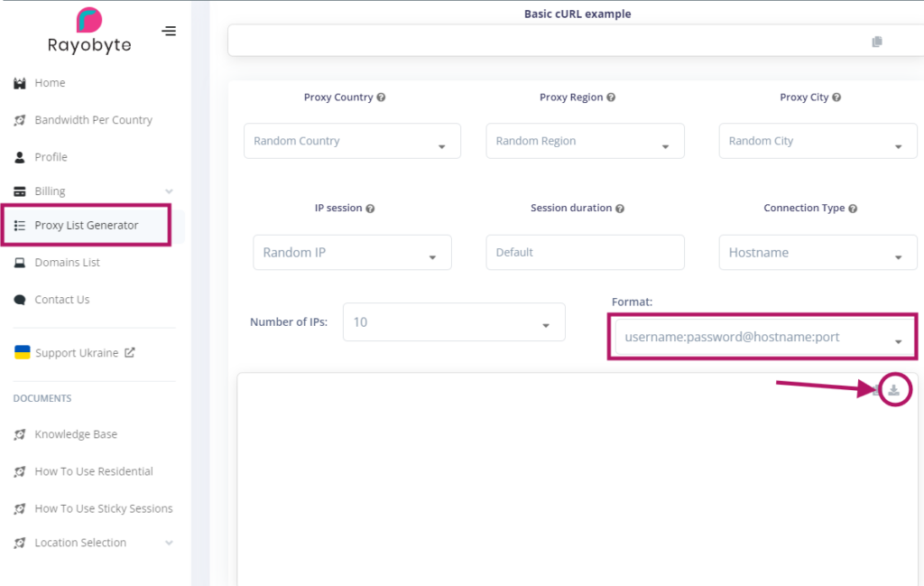924x586 pixels.
Task: Click the copy icon next to cURL field
Action: click(875, 40)
